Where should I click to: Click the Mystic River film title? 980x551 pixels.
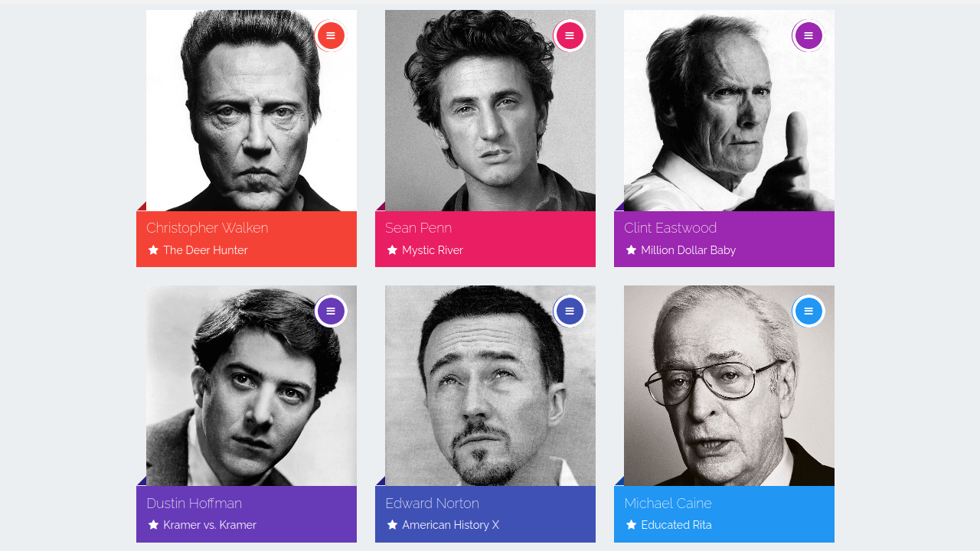coord(433,250)
